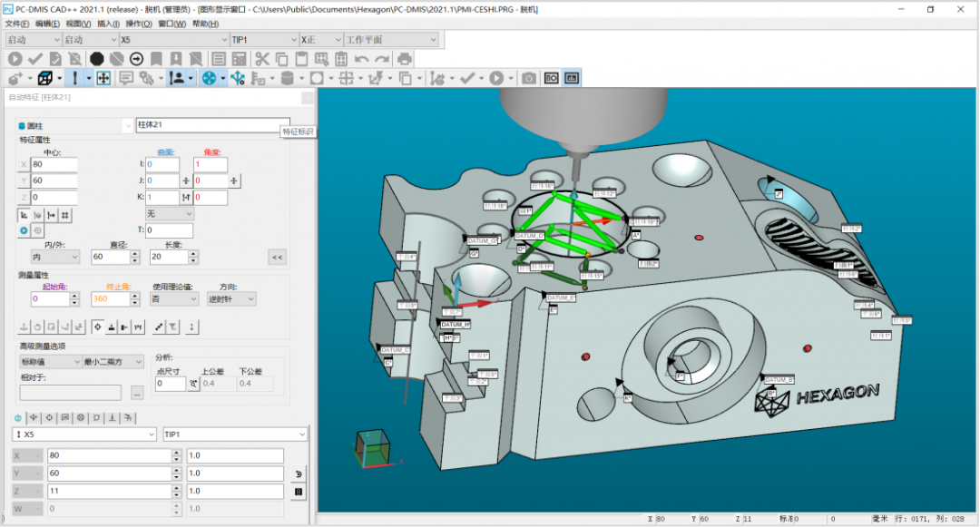Toggle the blue Measure Now button
980x527 pixels.
pyautogui.click(x=24, y=230)
